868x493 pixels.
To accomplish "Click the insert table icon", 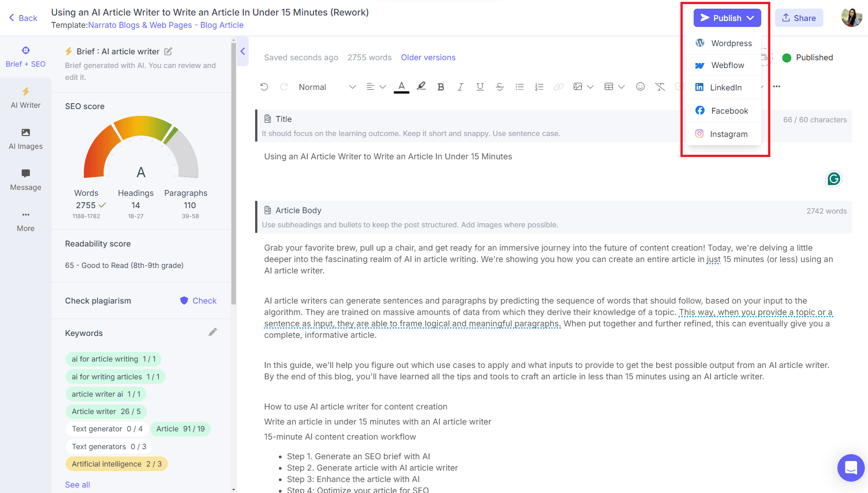I will [609, 87].
